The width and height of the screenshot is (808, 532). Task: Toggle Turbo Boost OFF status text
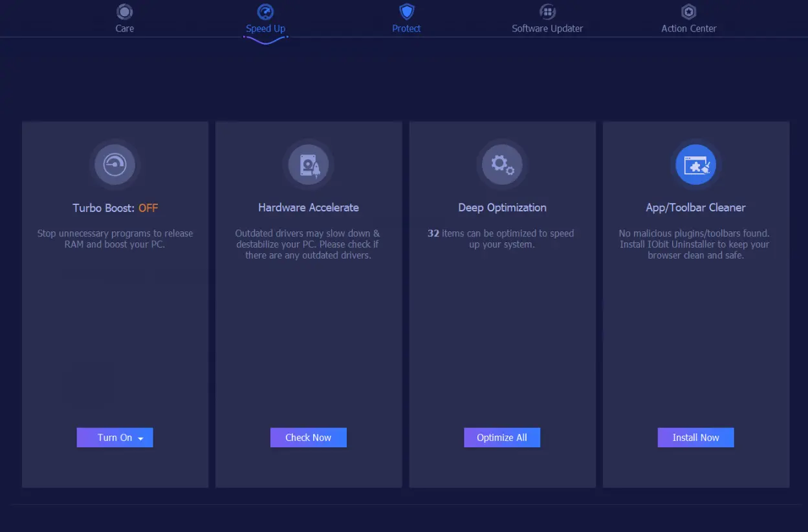148,207
